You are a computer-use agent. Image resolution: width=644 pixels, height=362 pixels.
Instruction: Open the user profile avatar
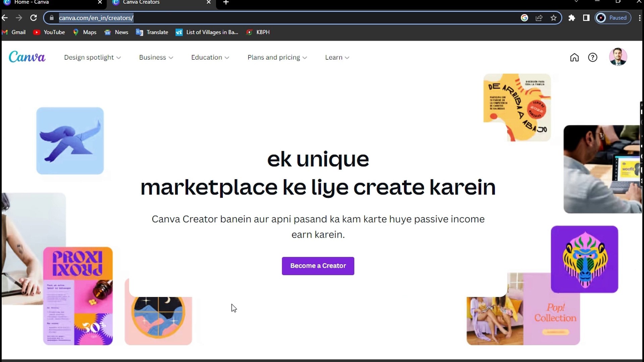tap(618, 57)
